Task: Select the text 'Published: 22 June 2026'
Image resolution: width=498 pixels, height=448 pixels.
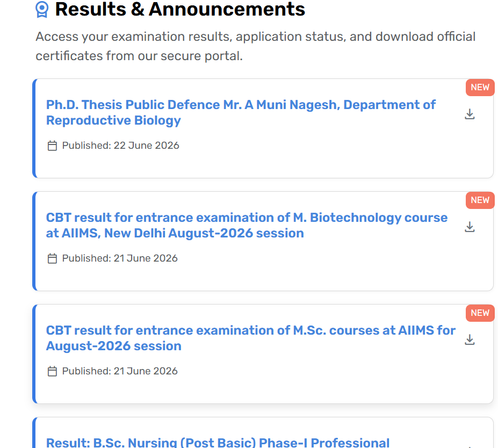Action: click(x=121, y=146)
